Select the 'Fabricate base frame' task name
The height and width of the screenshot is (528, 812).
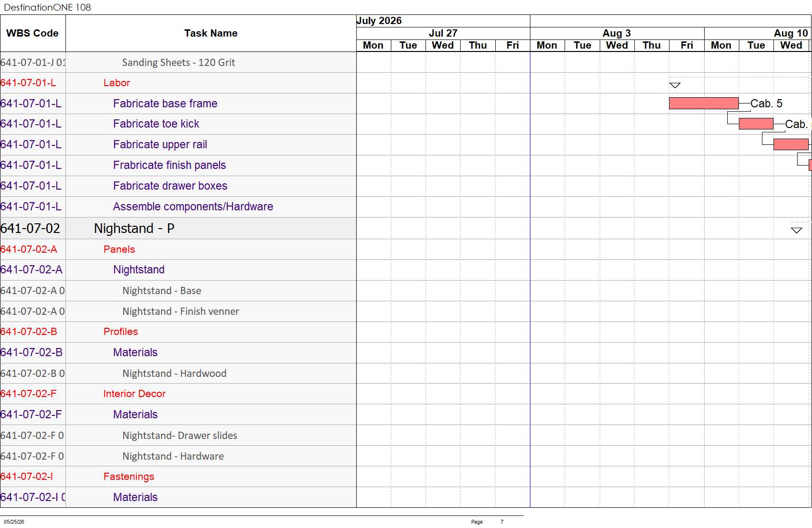click(165, 103)
